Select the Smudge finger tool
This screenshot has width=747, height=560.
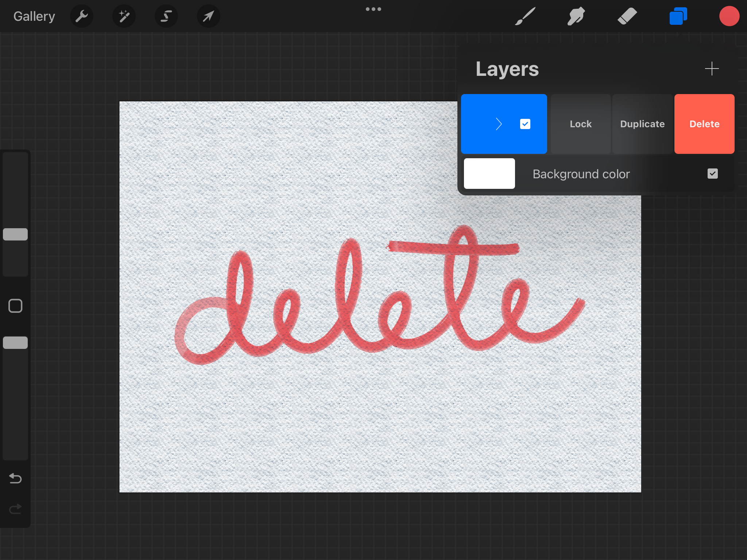coord(576,16)
